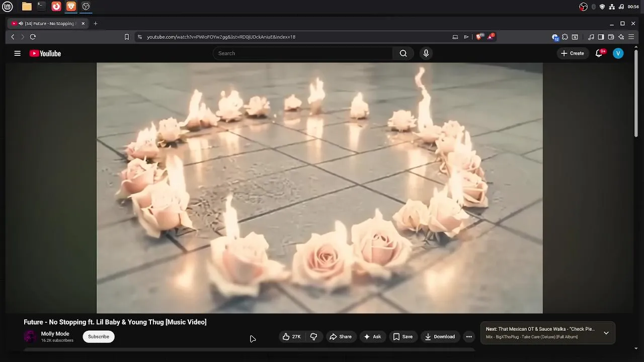The image size is (644, 362).
Task: Open Brave Rewards triangle icon
Action: coord(491,37)
